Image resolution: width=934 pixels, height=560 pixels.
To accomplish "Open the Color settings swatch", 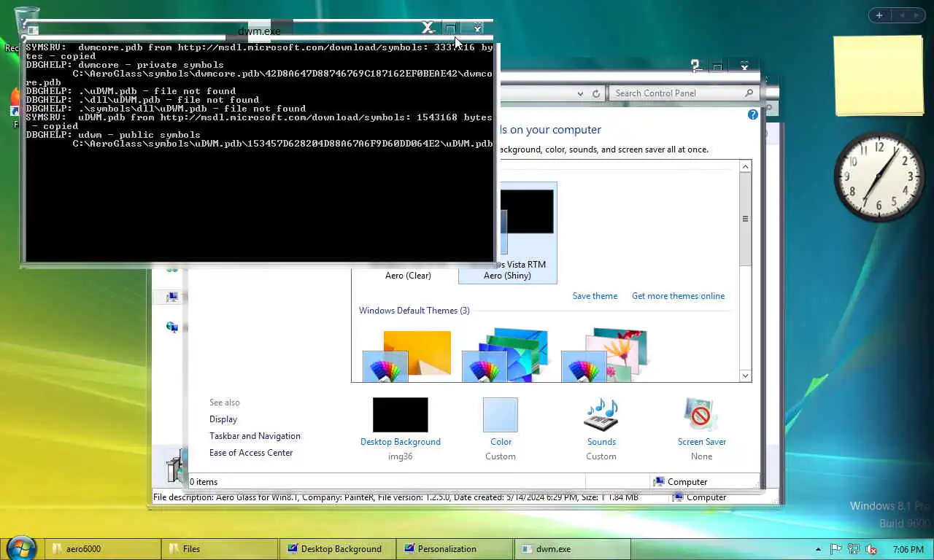I will [500, 414].
